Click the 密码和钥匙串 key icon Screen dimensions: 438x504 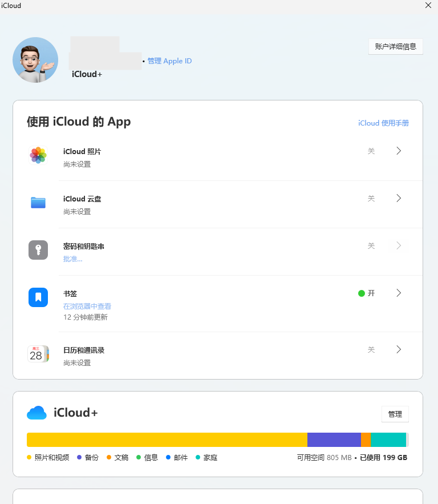[x=38, y=250]
